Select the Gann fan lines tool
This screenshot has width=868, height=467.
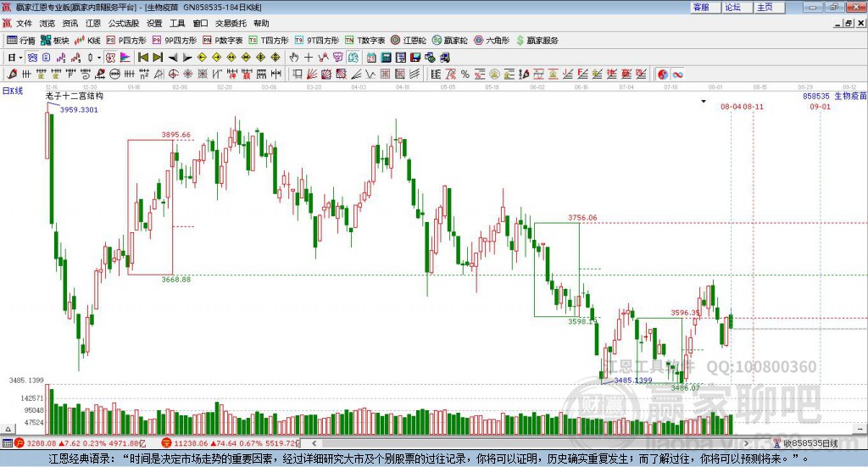[x=312, y=74]
